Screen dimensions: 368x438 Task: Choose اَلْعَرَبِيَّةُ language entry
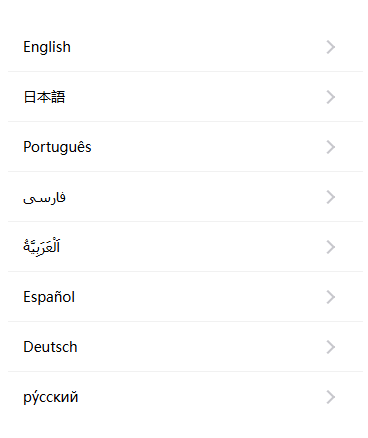[x=42, y=247]
